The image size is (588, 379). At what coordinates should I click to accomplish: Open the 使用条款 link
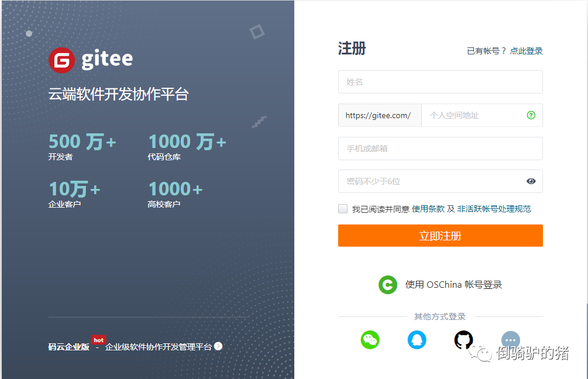tap(428, 209)
